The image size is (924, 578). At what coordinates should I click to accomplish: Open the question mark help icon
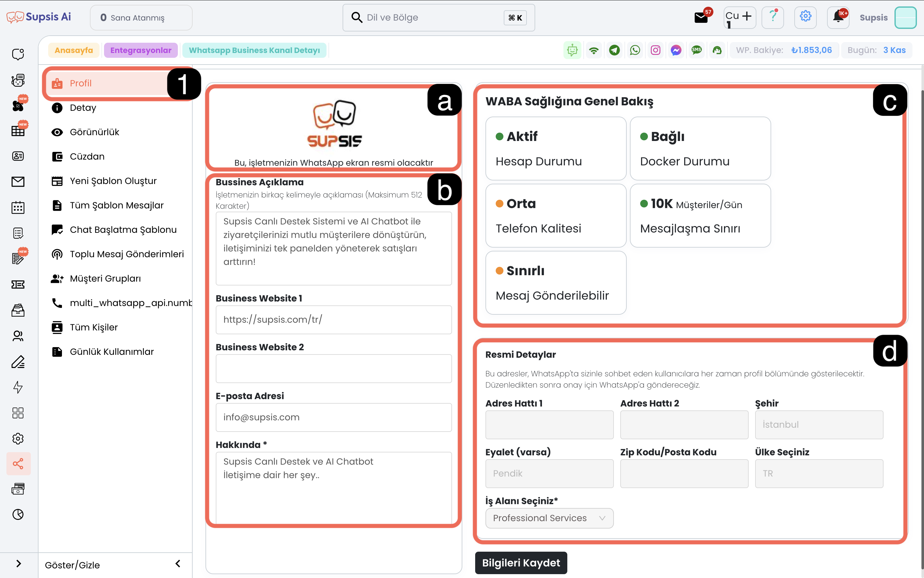pos(773,17)
